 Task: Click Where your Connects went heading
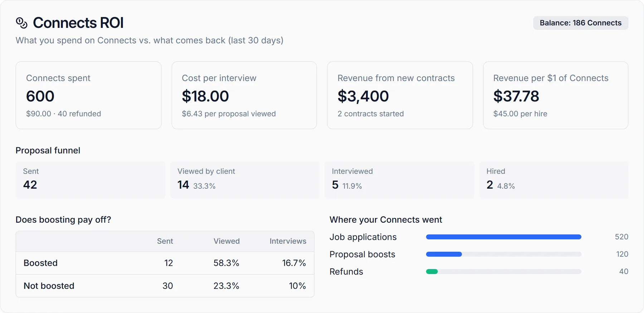pyautogui.click(x=386, y=219)
